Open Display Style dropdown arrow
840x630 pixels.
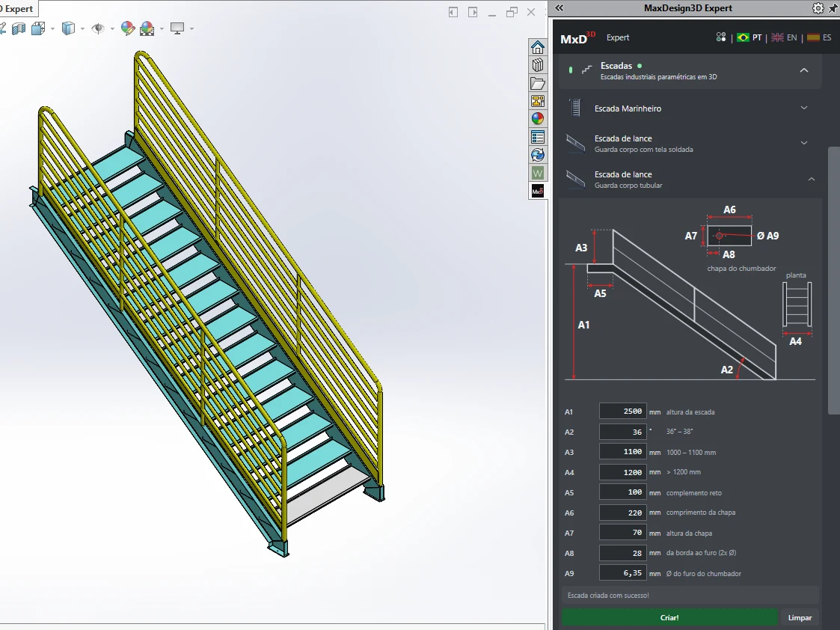point(82,28)
